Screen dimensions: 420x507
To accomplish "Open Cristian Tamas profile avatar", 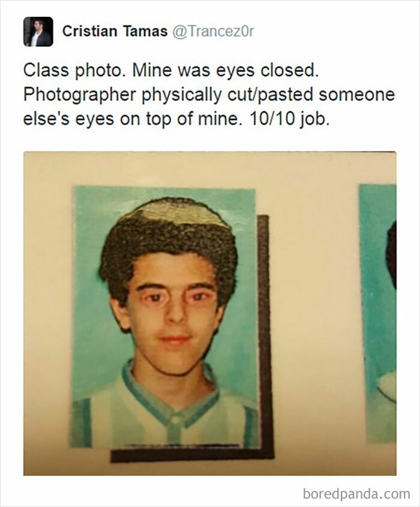I will click(x=38, y=32).
